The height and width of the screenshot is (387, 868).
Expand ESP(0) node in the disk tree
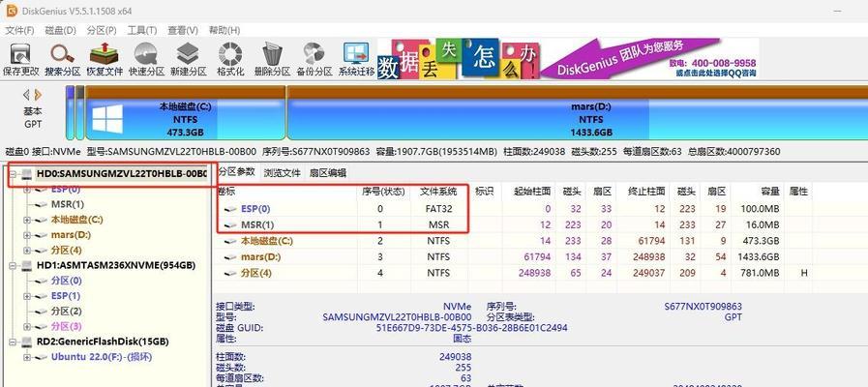(x=26, y=190)
